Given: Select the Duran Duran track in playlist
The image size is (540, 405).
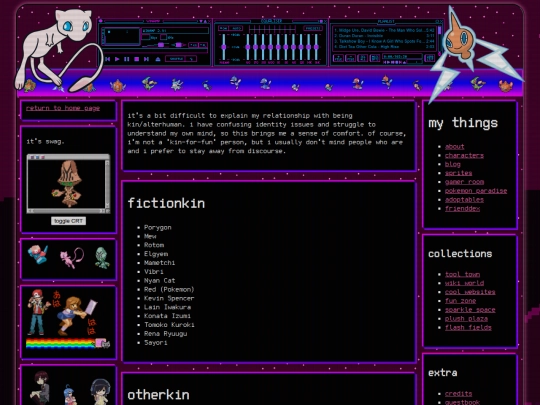Looking at the screenshot, I should click(384, 36).
